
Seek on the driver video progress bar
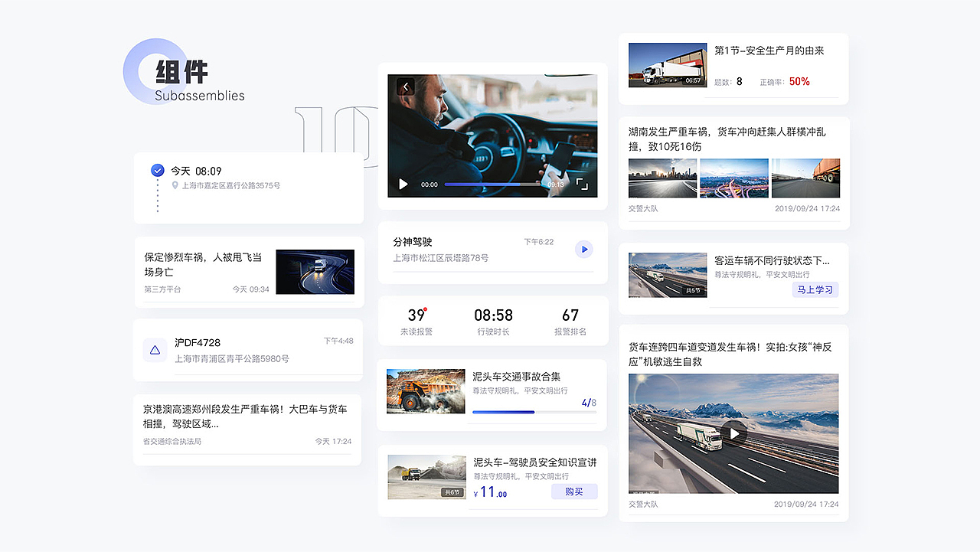pyautogui.click(x=492, y=185)
